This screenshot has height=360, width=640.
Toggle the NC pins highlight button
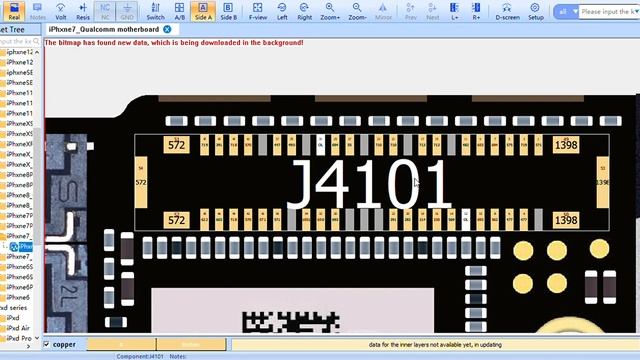point(105,11)
